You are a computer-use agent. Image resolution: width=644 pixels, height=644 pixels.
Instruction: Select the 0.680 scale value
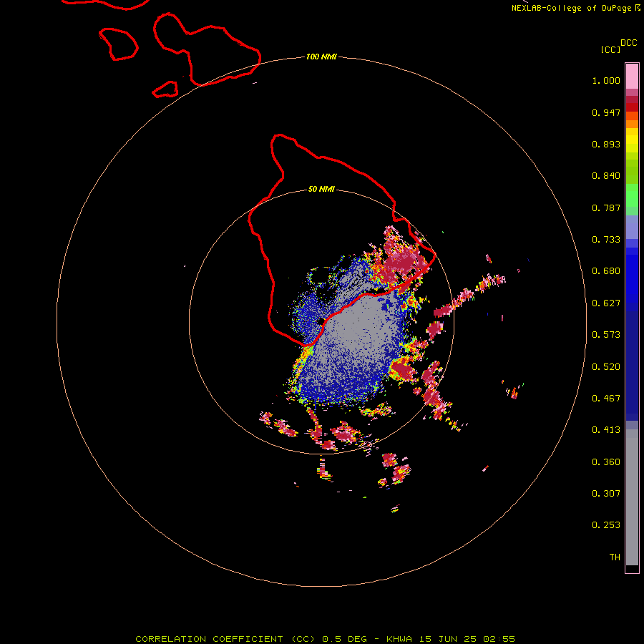click(x=606, y=271)
